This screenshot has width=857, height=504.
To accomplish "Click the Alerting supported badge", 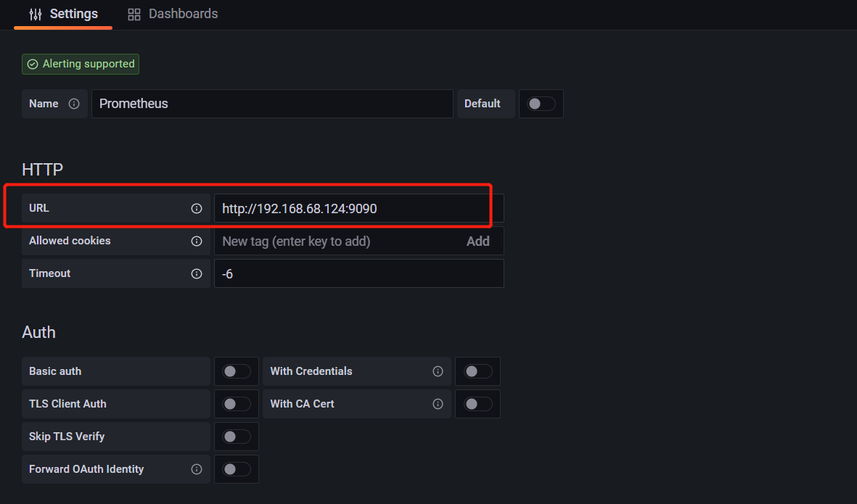I will coord(80,64).
